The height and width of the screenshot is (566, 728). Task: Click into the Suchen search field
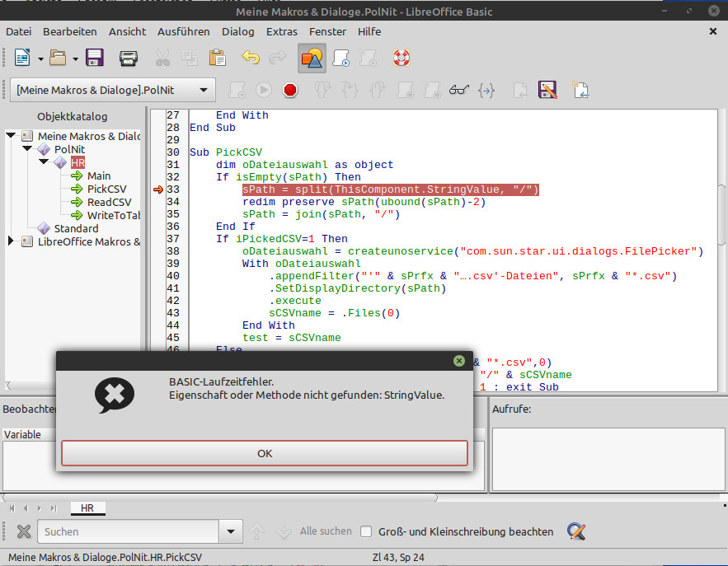(128, 531)
